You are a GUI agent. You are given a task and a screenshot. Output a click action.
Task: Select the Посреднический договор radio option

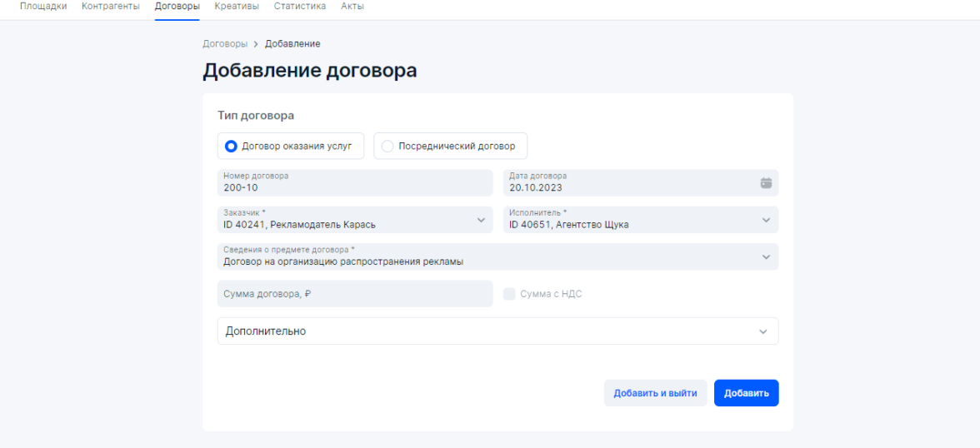tap(387, 146)
